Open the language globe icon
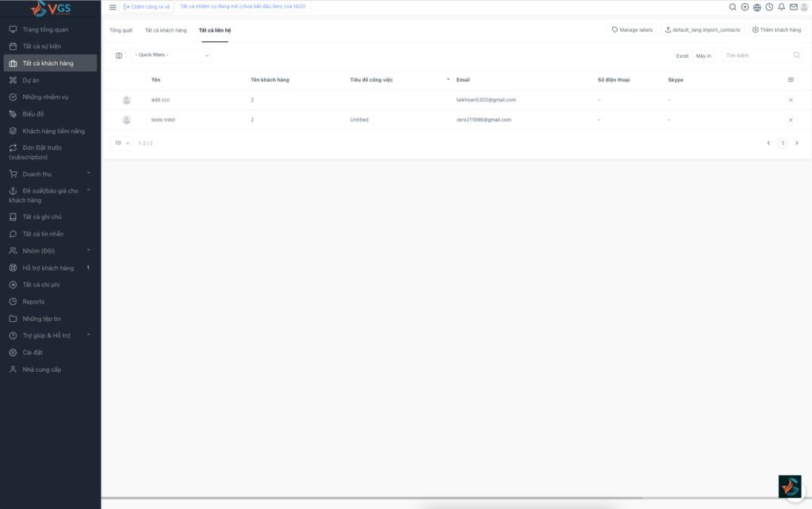 coord(757,6)
